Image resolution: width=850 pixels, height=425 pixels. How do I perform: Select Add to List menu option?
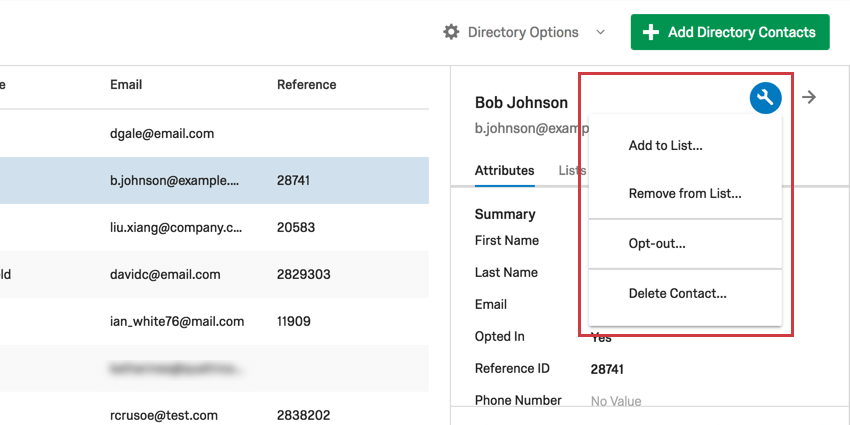pos(665,146)
